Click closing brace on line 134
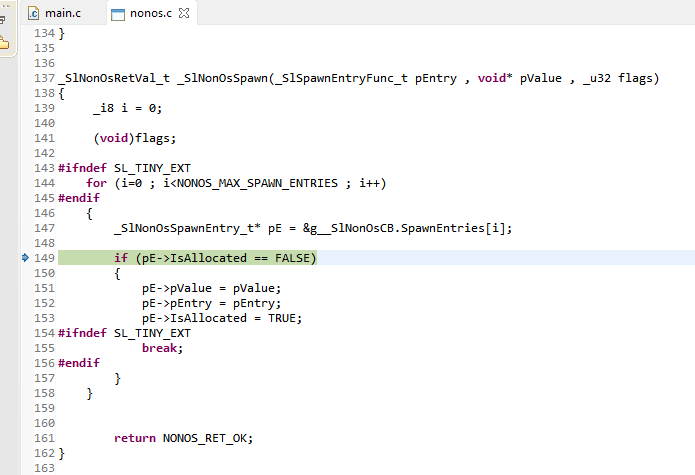Viewport: 695px width, 475px height. click(62, 33)
